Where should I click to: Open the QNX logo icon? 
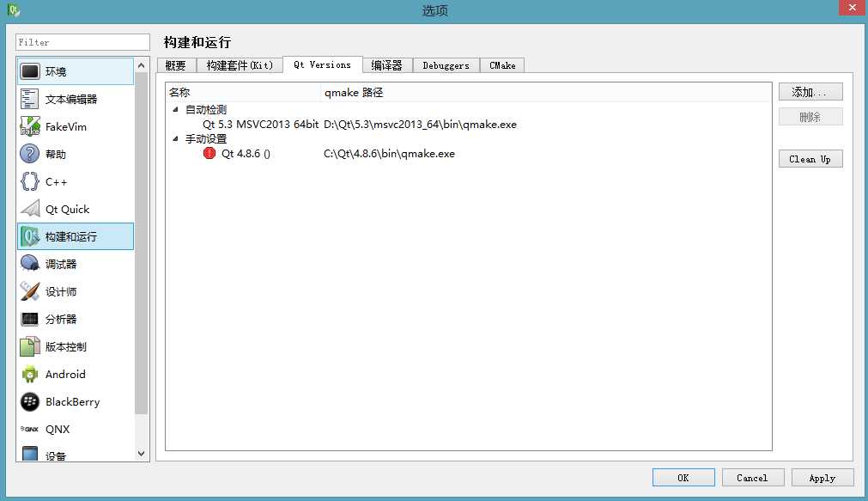pos(30,429)
